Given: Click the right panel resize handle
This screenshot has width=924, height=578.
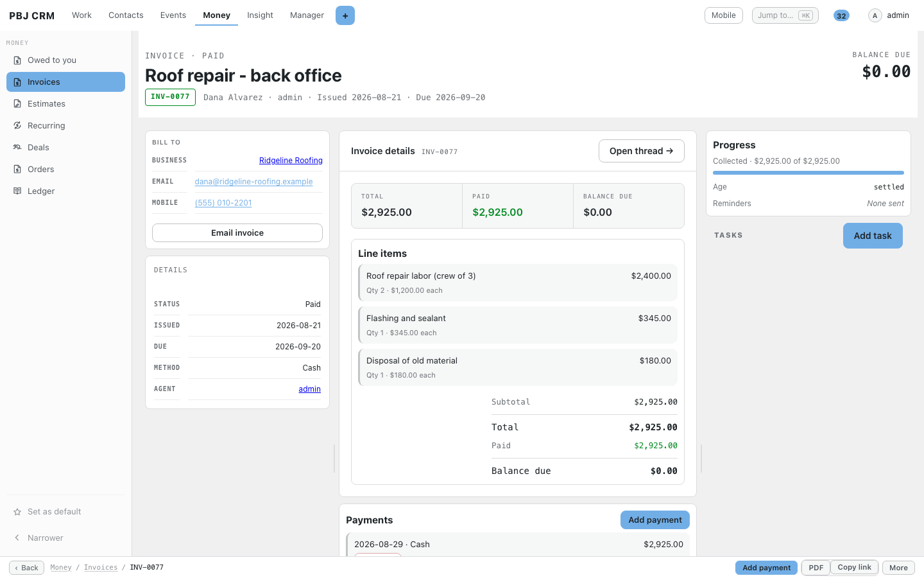Looking at the screenshot, I should point(701,459).
